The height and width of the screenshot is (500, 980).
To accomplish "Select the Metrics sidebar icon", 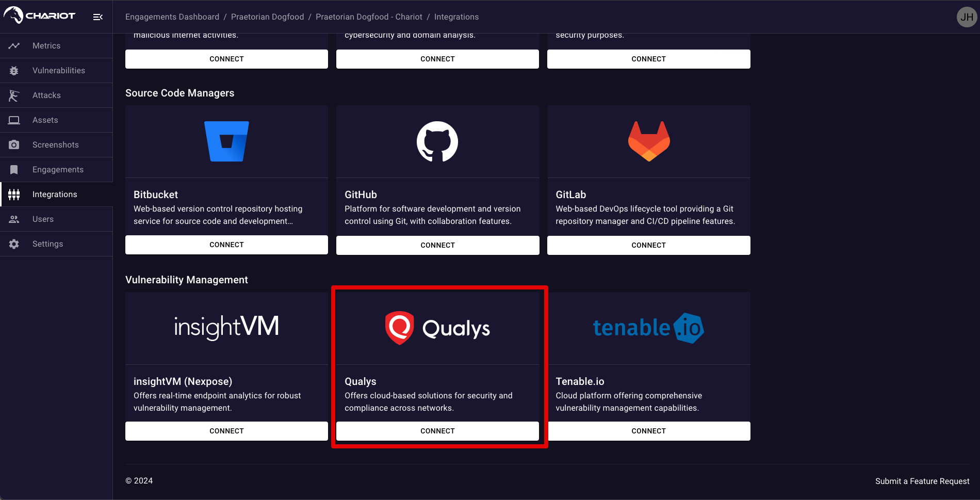I will coord(14,45).
